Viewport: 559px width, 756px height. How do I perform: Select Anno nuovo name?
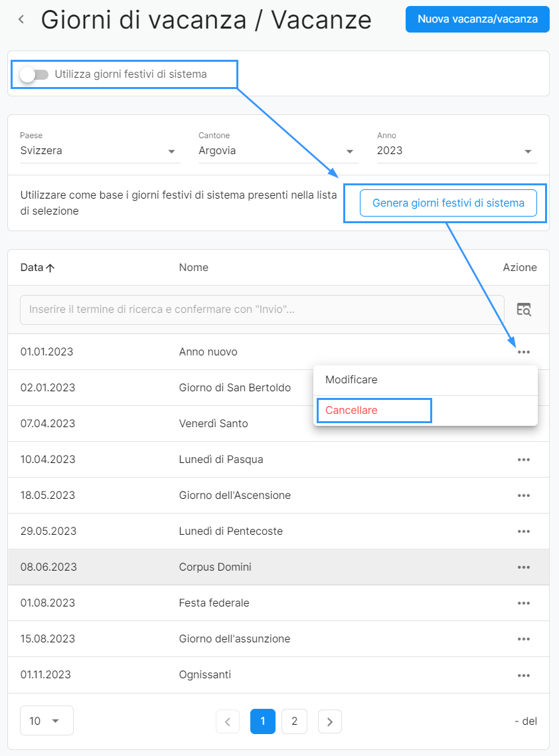coord(208,352)
